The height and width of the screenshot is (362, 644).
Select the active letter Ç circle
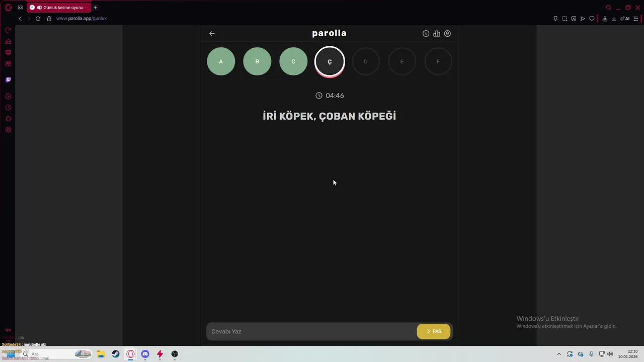[x=330, y=61]
